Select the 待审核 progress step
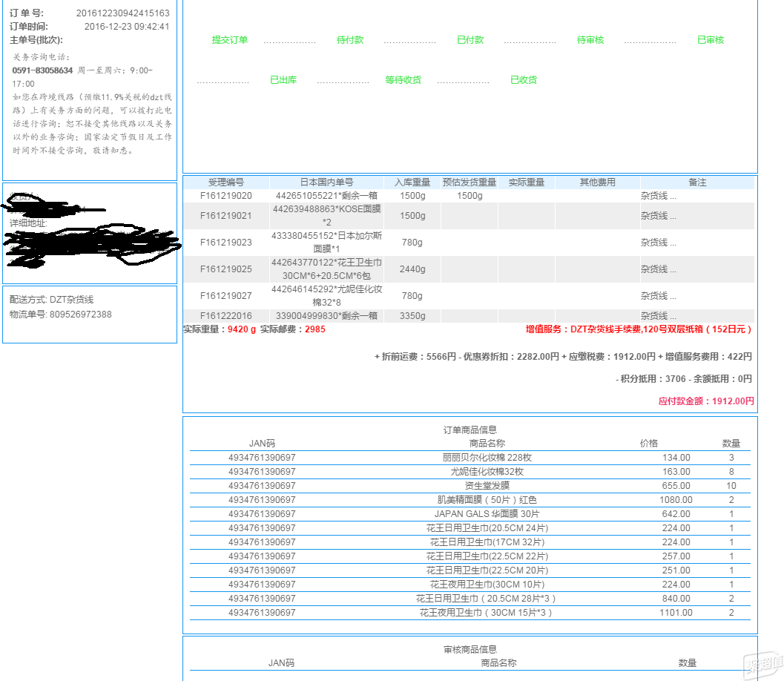The height and width of the screenshot is (681, 784). (x=590, y=40)
